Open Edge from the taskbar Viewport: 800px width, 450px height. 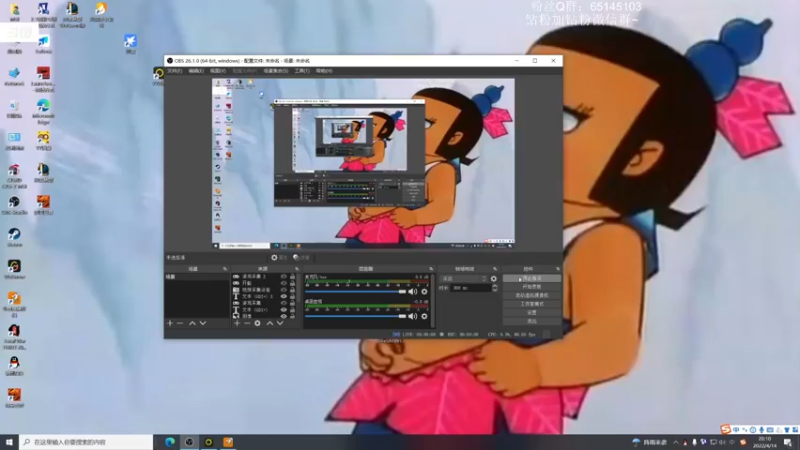(x=170, y=442)
